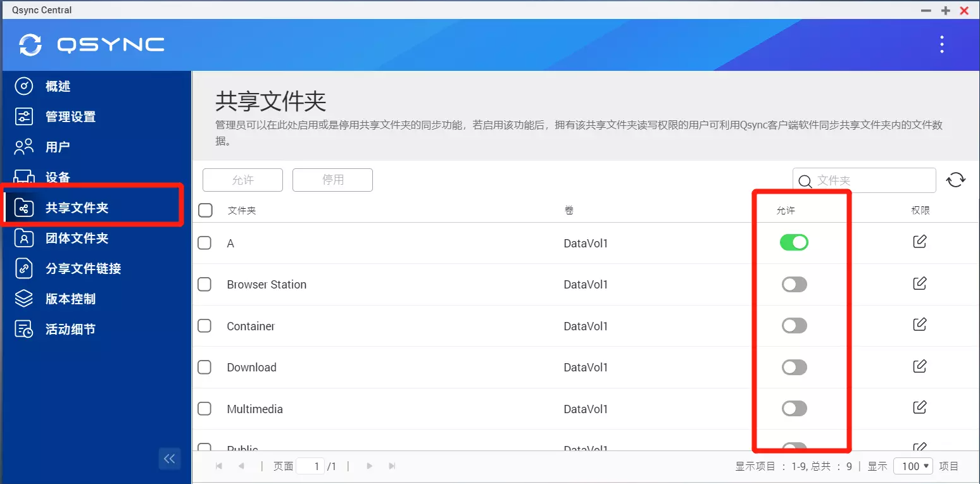Check the Browser Station row checkbox
This screenshot has height=484, width=980.
(204, 284)
